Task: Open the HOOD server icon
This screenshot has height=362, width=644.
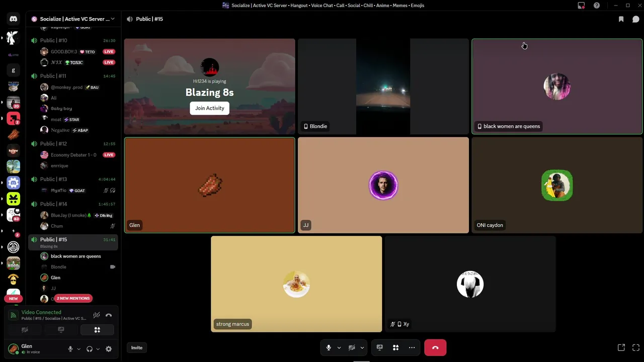Action: click(x=13, y=263)
